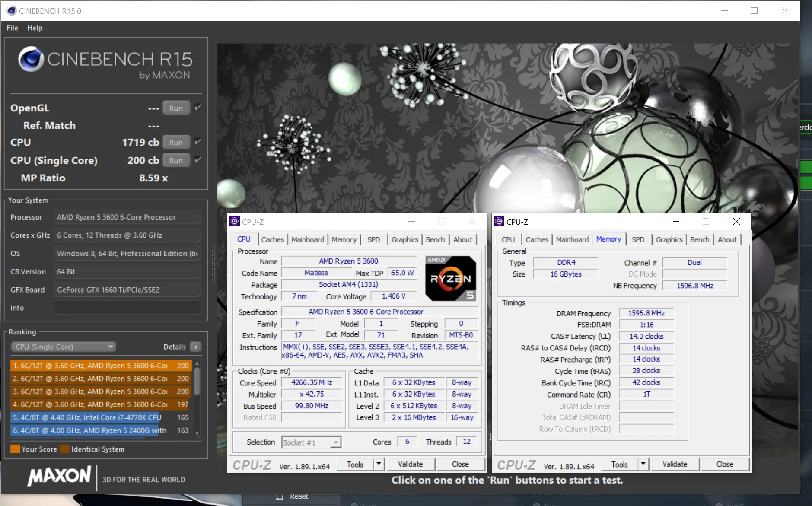Switch to CPU tab in right CPU-Z
This screenshot has height=506, width=812.
pyautogui.click(x=508, y=239)
